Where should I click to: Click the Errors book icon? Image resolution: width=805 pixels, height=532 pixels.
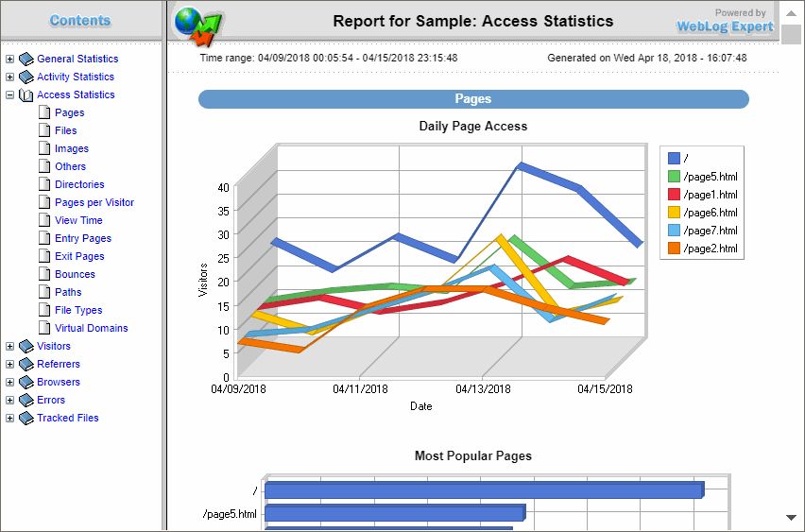26,401
